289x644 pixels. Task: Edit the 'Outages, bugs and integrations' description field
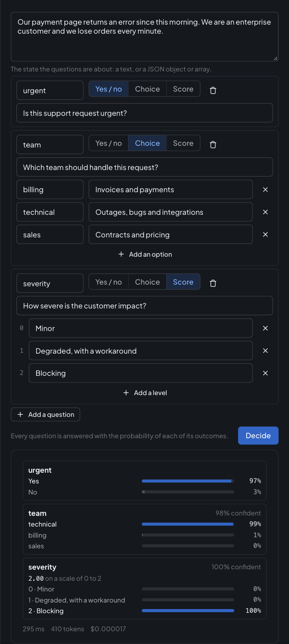(171, 212)
